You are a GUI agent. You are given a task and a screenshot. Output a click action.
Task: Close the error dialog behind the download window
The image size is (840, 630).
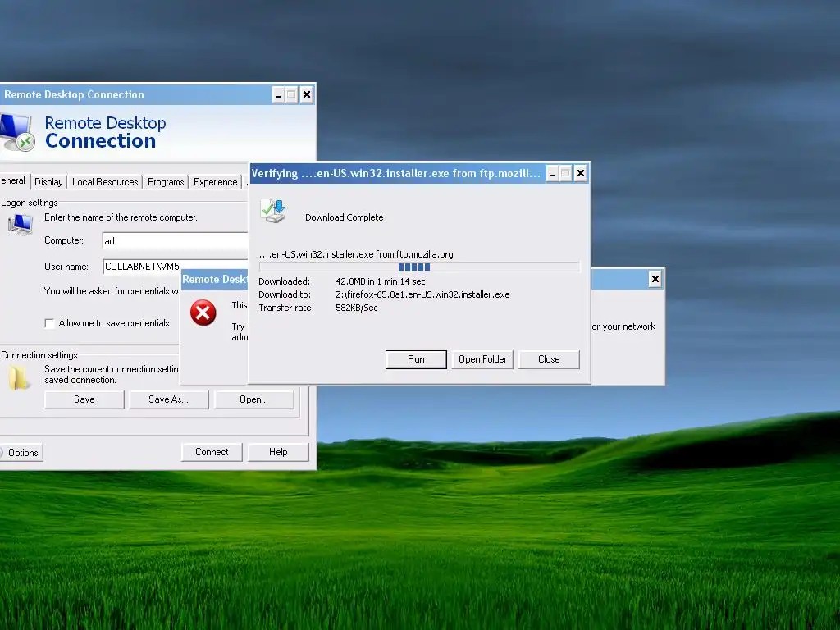(655, 279)
